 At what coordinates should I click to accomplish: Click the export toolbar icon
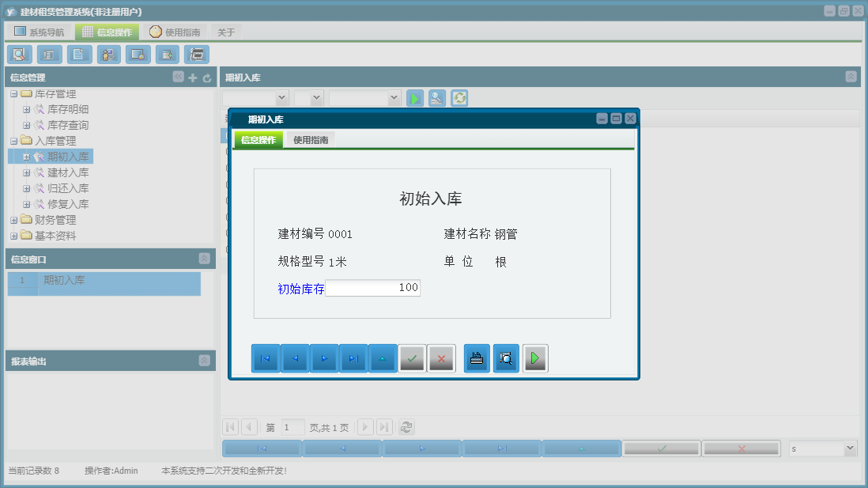pyautogui.click(x=167, y=54)
